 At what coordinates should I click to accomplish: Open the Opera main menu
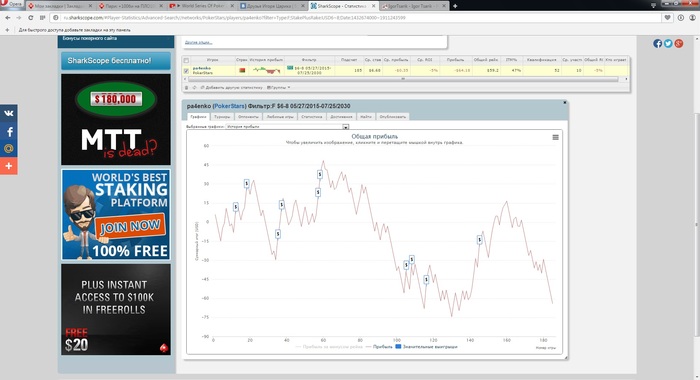[x=12, y=4]
